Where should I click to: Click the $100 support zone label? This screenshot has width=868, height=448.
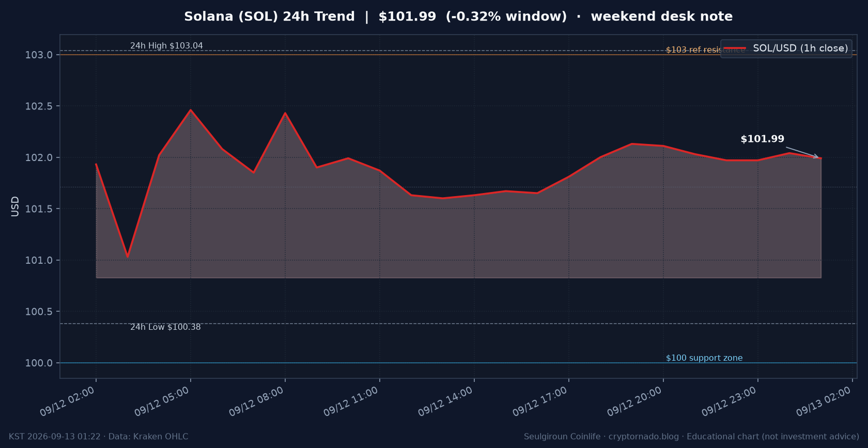pos(704,358)
